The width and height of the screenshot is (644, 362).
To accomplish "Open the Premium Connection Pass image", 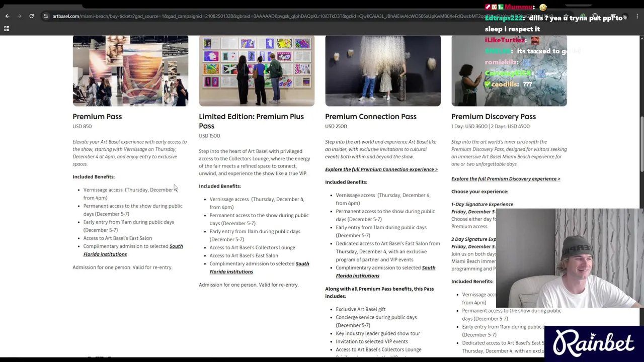I will (x=383, y=70).
